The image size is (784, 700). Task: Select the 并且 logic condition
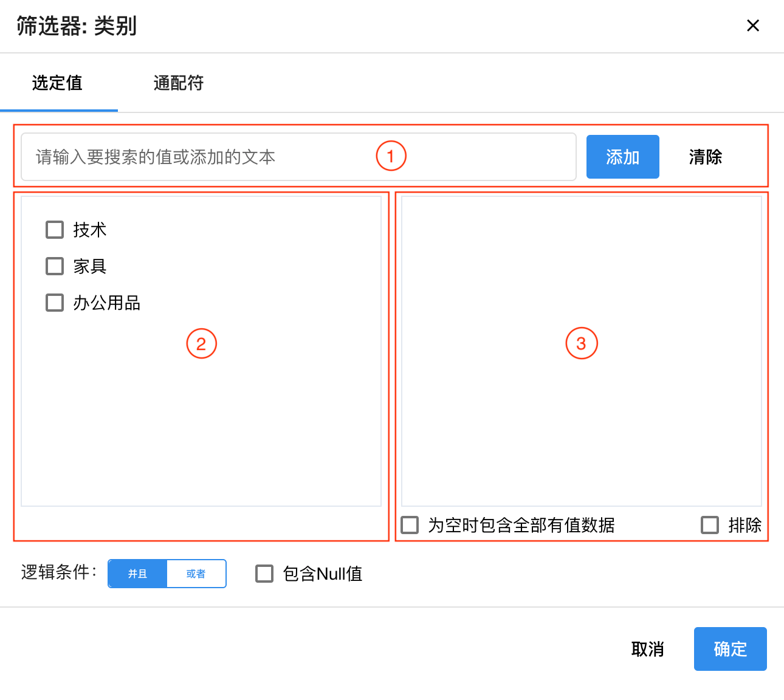click(x=137, y=574)
